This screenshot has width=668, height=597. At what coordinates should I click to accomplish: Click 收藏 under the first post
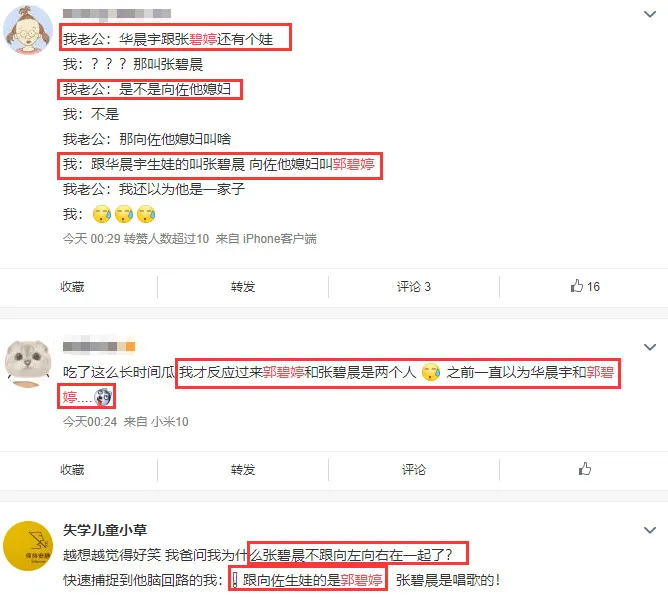point(72,287)
